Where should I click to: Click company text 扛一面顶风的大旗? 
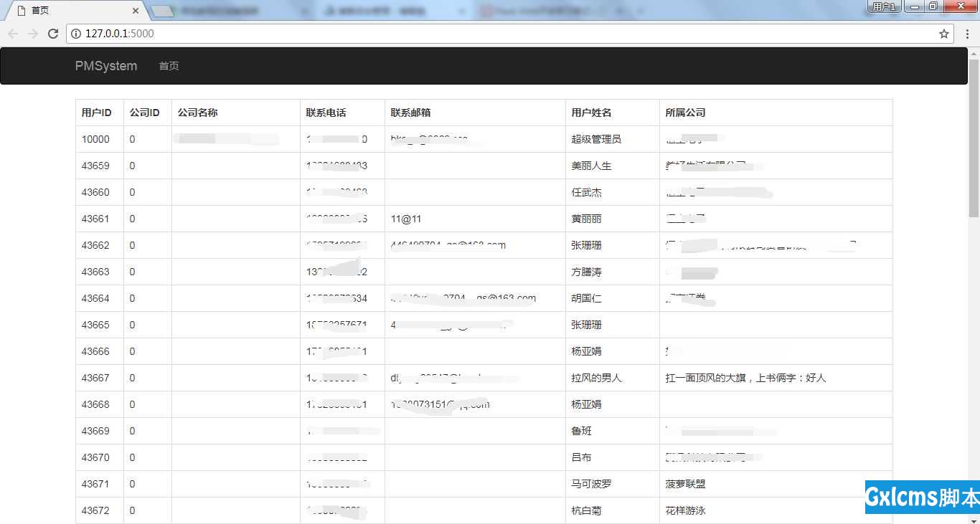[705, 378]
